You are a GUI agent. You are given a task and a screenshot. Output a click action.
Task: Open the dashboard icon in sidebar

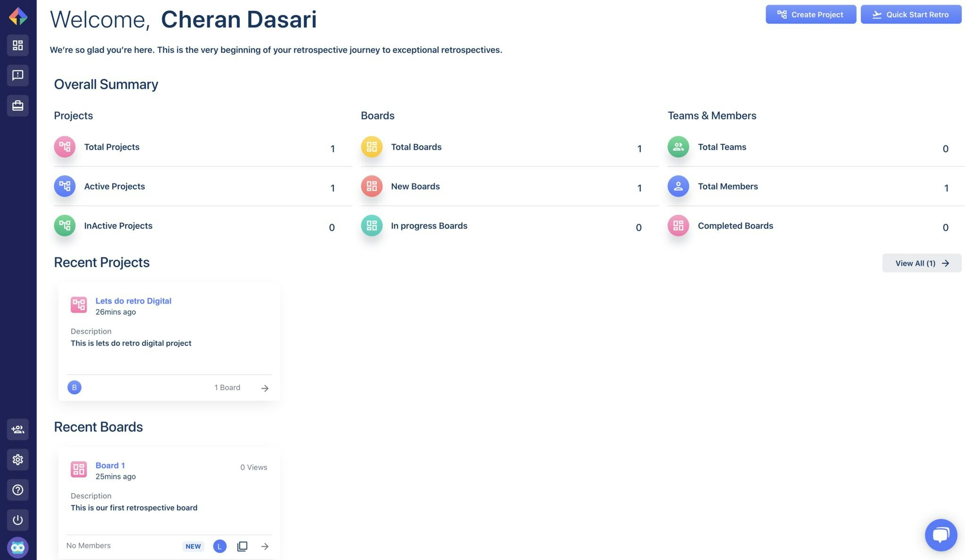click(18, 45)
